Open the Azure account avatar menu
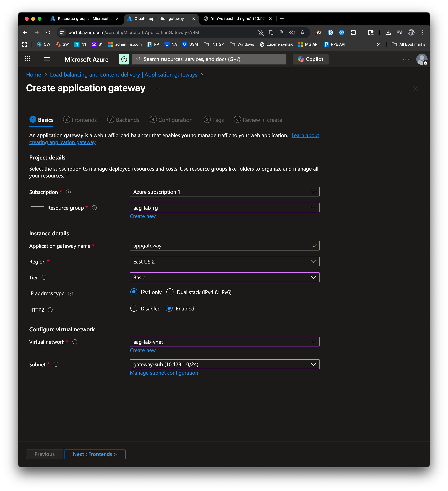This screenshot has height=491, width=448. (x=421, y=59)
